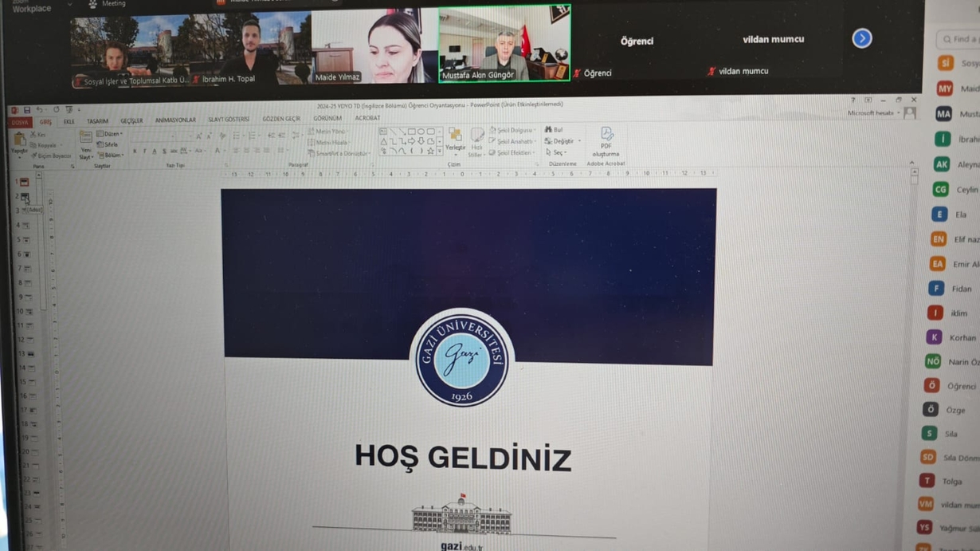This screenshot has height=551, width=980.
Task: Open the Şekil Efektleri dropdown
Action: point(512,152)
